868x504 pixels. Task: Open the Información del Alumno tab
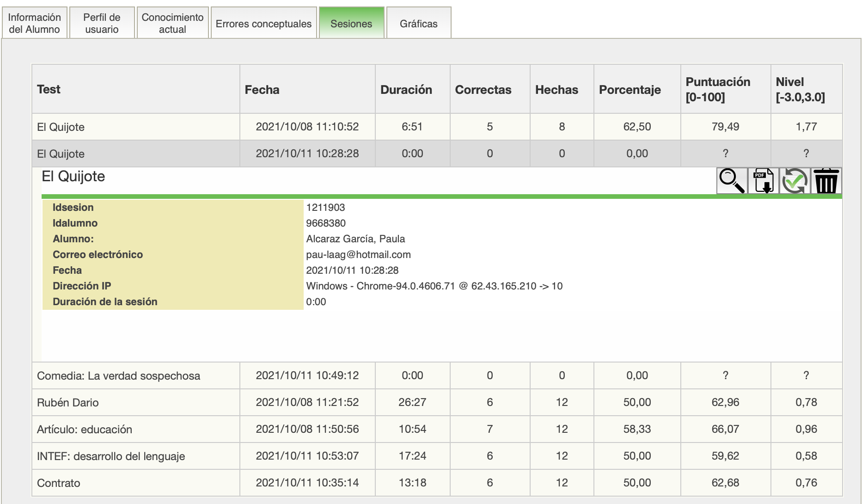[35, 23]
